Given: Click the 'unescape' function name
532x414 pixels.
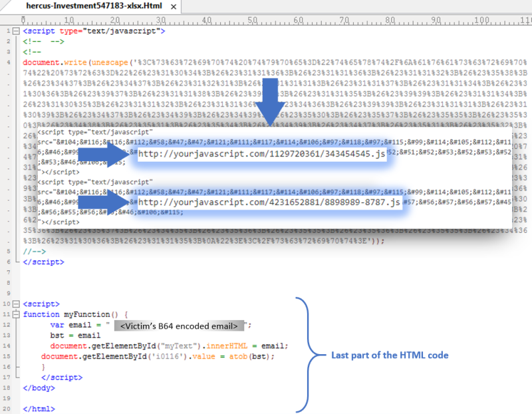Looking at the screenshot, I should tap(110, 63).
